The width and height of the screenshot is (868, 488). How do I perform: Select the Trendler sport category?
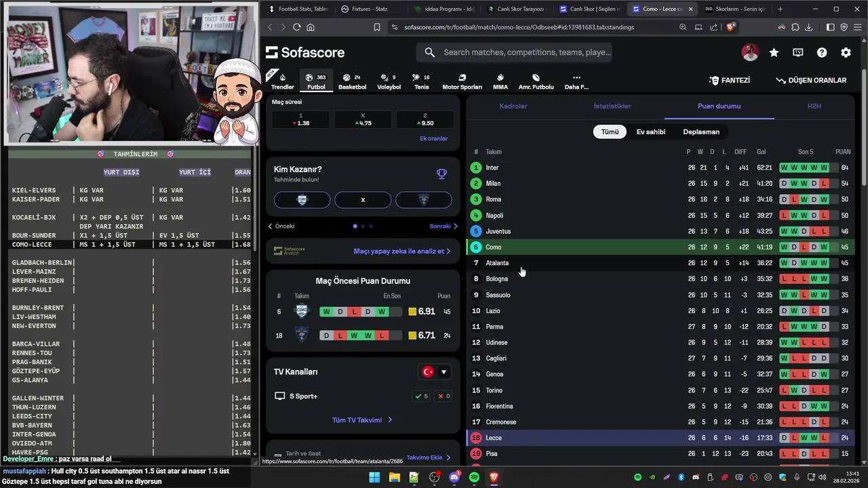(283, 81)
